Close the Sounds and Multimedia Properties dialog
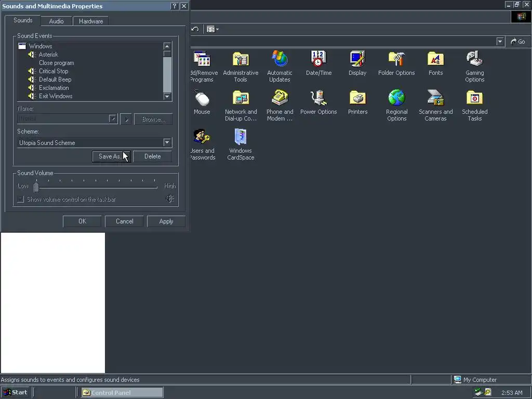Viewport: 532px width, 399px height. pos(184,6)
